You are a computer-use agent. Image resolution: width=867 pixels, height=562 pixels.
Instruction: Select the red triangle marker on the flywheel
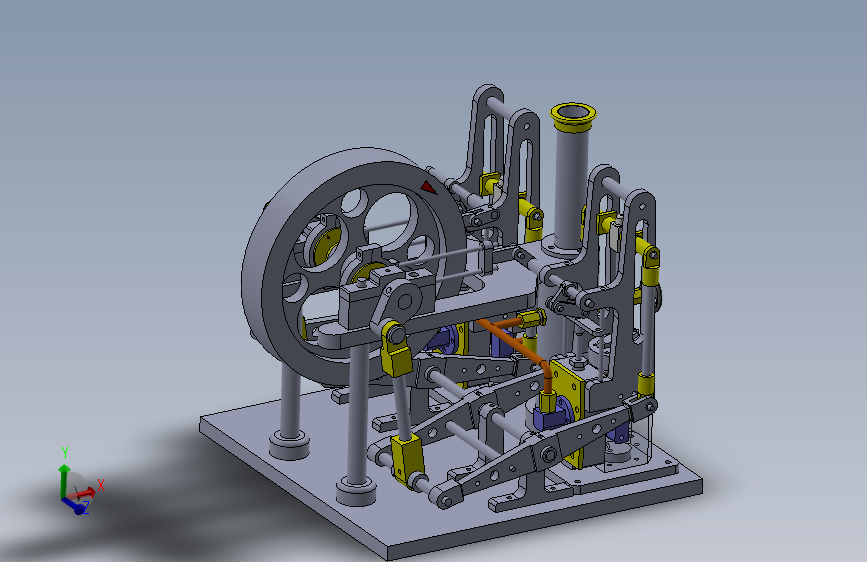coord(428,187)
